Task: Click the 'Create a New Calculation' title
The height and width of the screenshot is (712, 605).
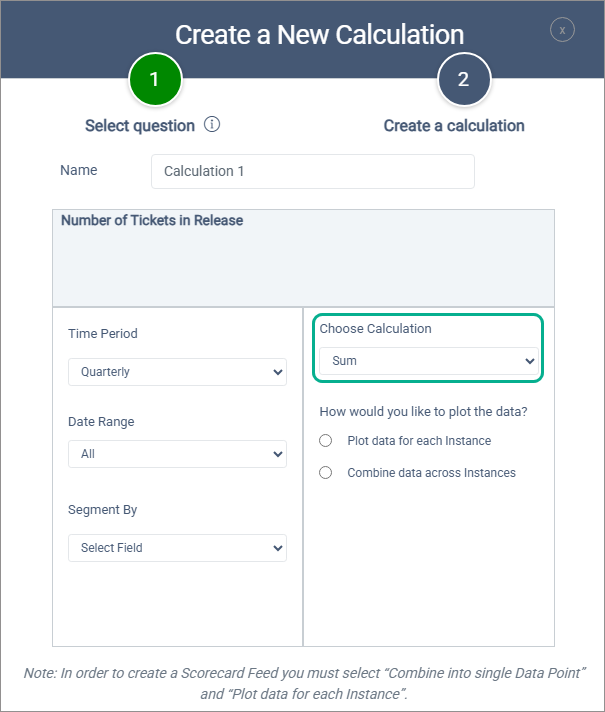Action: click(319, 35)
